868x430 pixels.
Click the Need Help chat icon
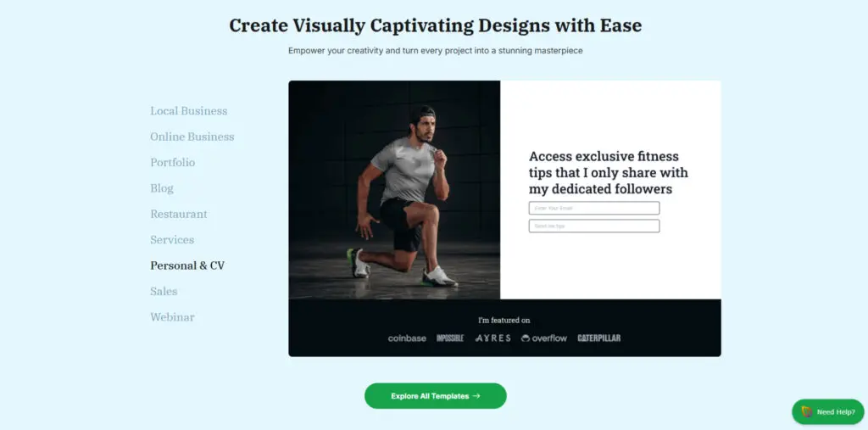[807, 411]
